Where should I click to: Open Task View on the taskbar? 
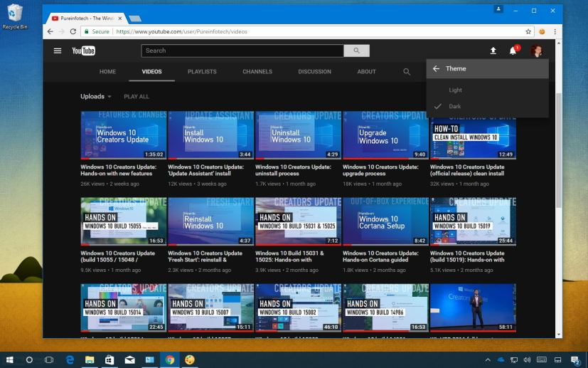click(49, 359)
